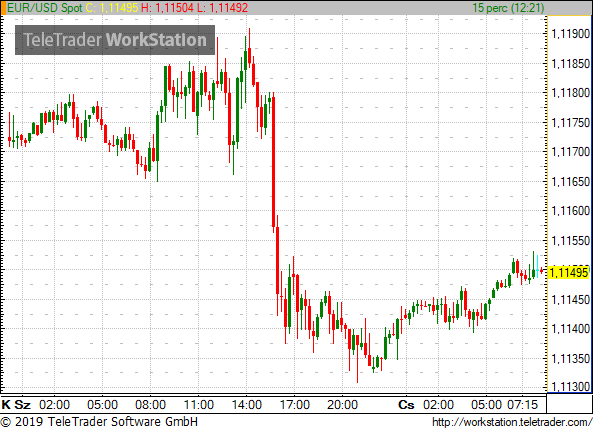Click the close value C: 1,11495
593x431 pixels.
pyautogui.click(x=112, y=8)
